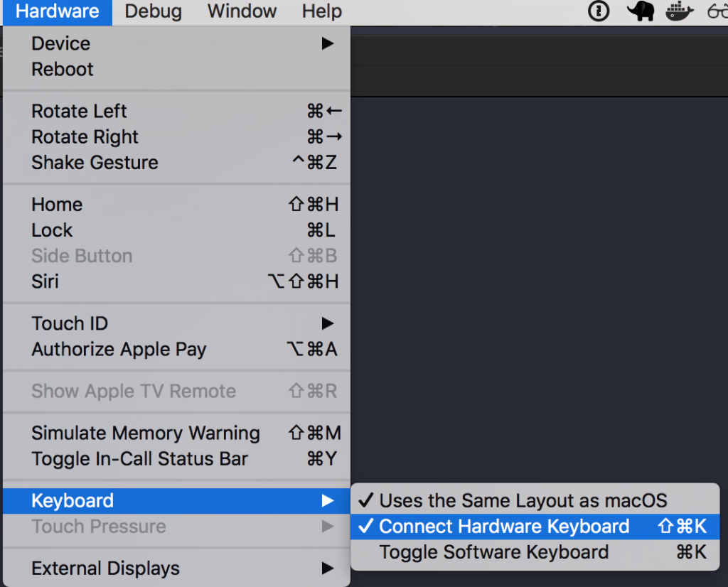Select Toggle Software Keyboard
The width and height of the screenshot is (728, 587).
(535, 552)
